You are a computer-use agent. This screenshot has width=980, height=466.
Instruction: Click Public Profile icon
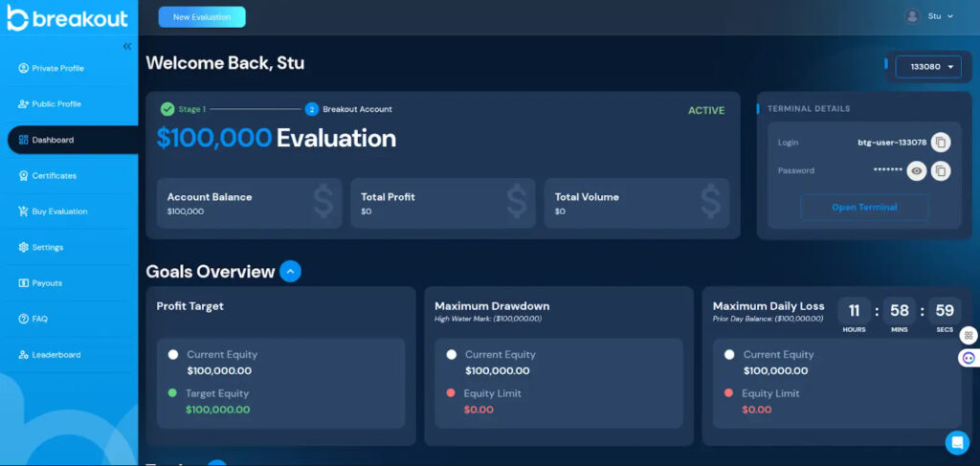pos(24,103)
